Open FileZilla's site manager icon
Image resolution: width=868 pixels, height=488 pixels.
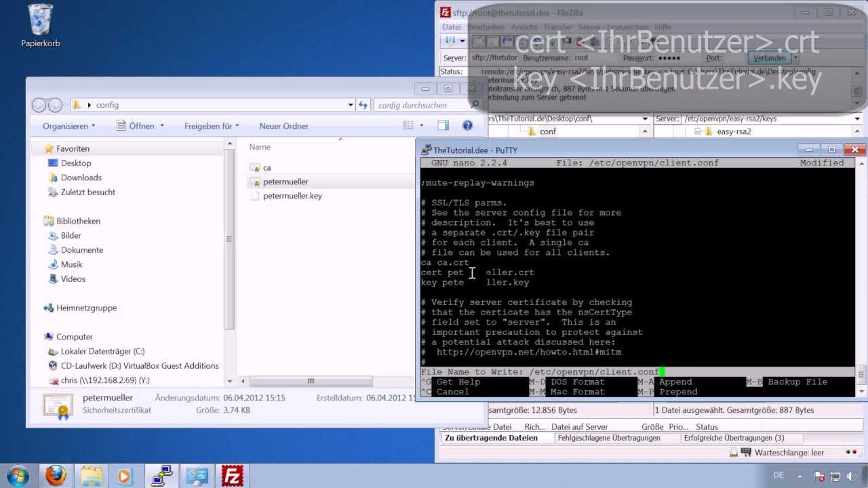(450, 41)
